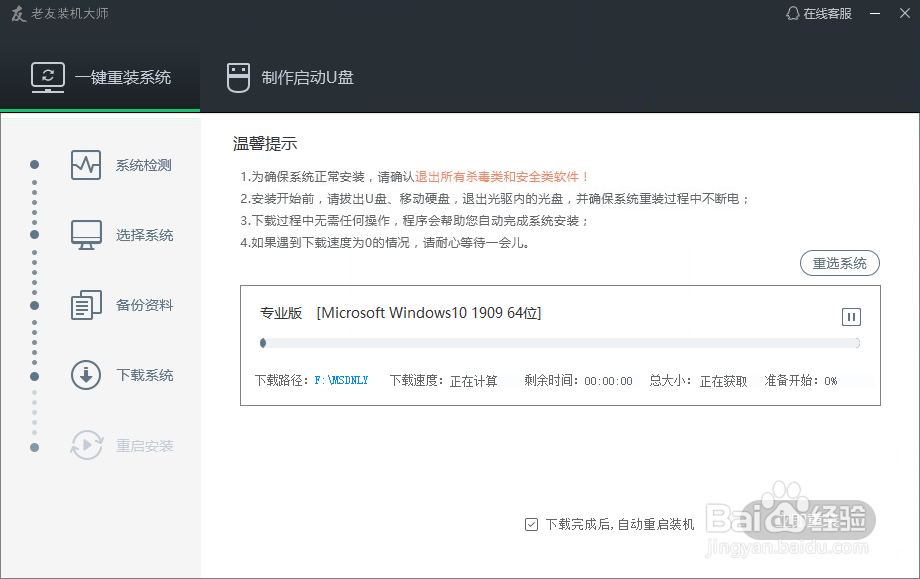Select the 备份资料 step label
Viewport: 920px width, 579px height.
click(x=144, y=305)
